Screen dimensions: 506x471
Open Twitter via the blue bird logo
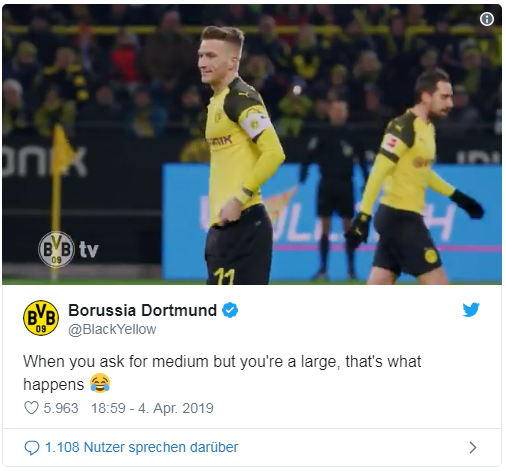(471, 310)
